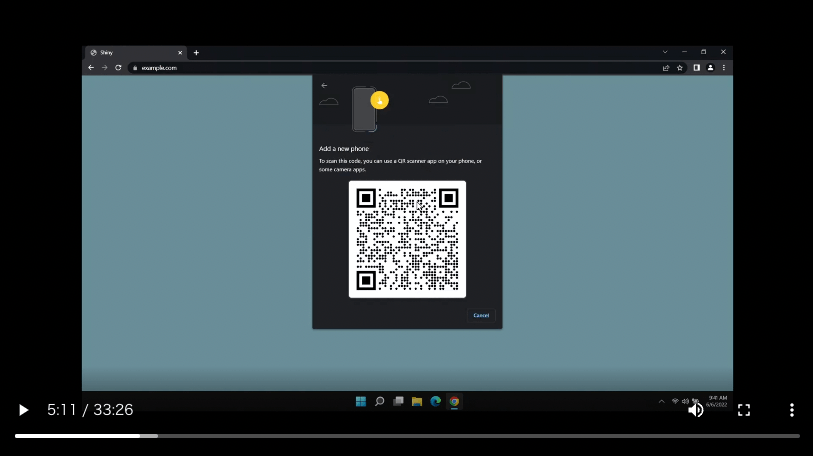Image resolution: width=813 pixels, height=456 pixels.
Task: Click Chrome's back navigation arrow
Action: point(91,68)
